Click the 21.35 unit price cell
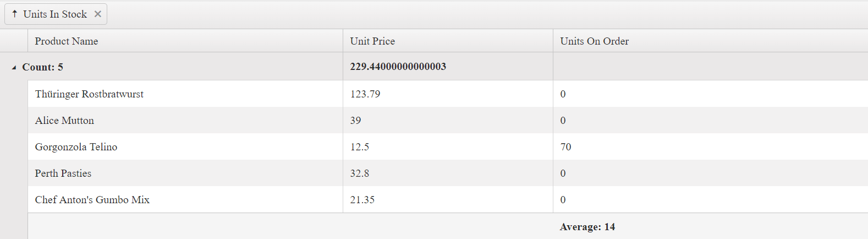Image resolution: width=868 pixels, height=239 pixels. (362, 200)
